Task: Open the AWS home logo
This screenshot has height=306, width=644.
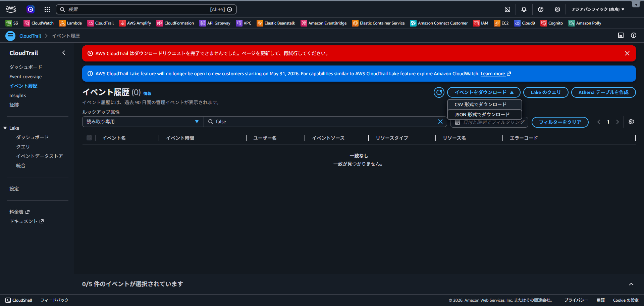Action: click(x=11, y=9)
